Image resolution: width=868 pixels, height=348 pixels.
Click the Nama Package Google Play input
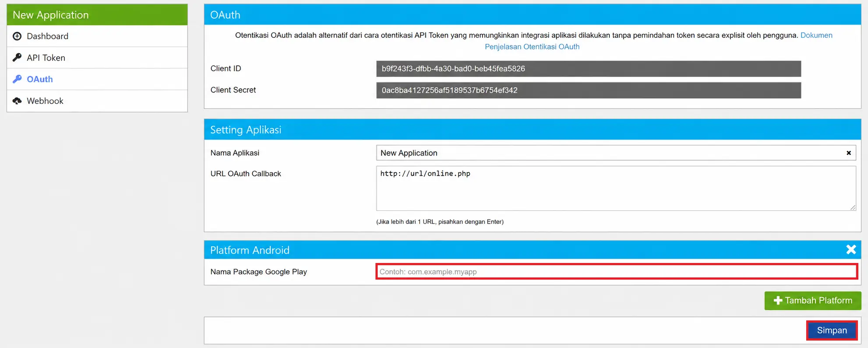pyautogui.click(x=616, y=272)
